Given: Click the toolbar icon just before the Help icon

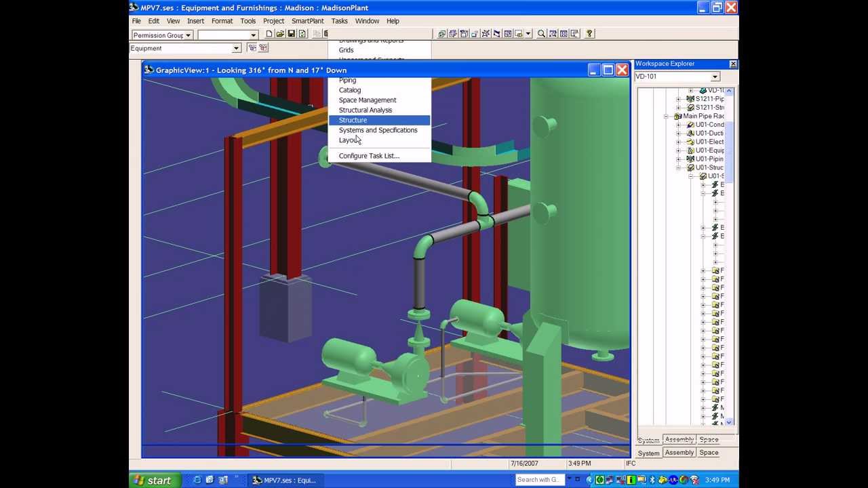Looking at the screenshot, I should tap(575, 34).
